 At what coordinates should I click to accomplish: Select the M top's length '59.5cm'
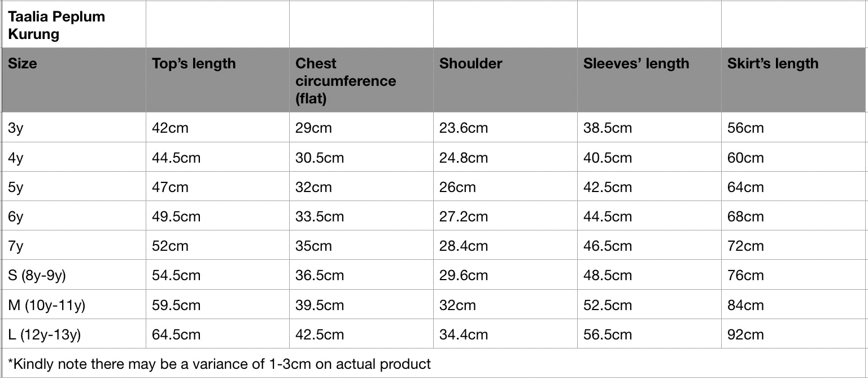[176, 306]
